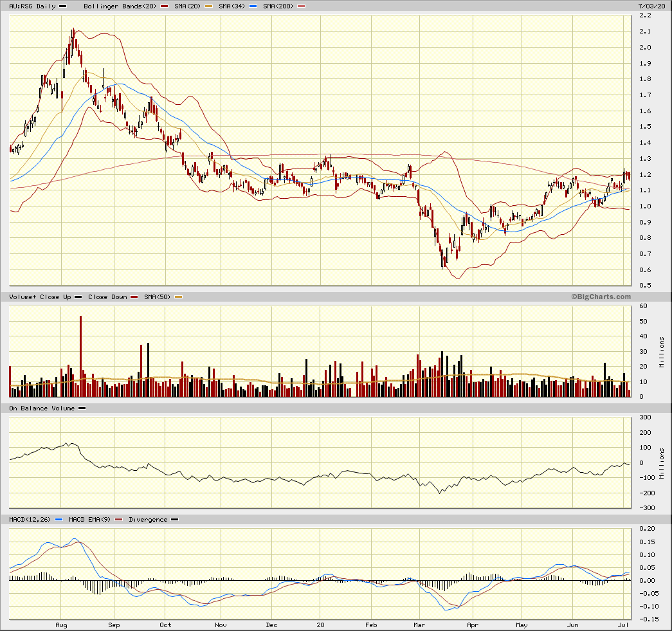This screenshot has height=631, width=672.
Task: Click the black Divergence color swatch
Action: pos(174,520)
